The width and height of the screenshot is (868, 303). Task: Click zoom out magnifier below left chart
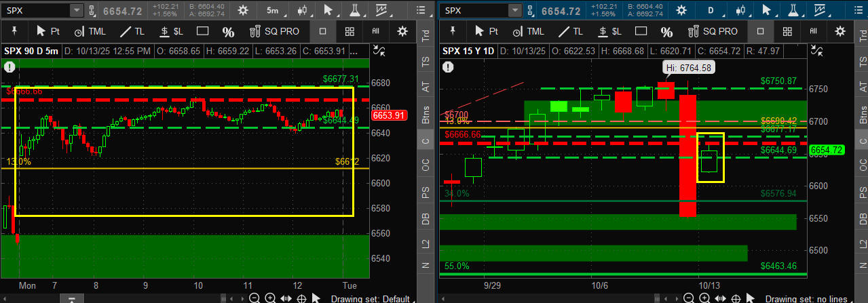254,298
